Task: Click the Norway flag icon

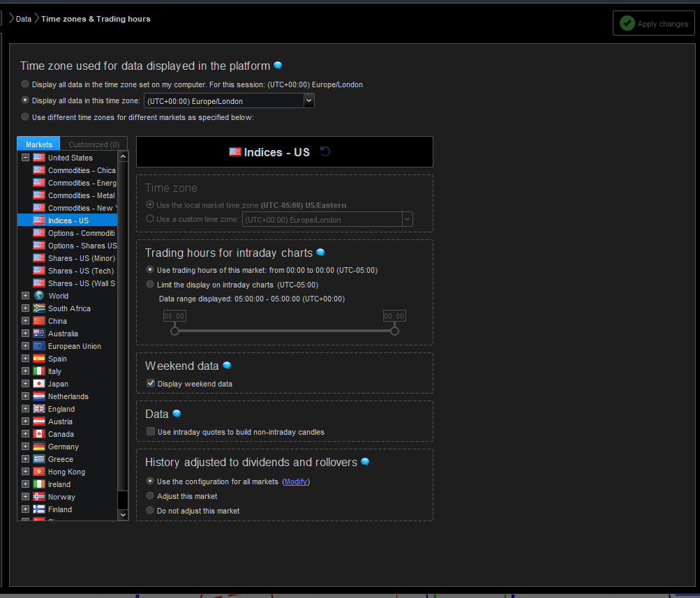Action: point(39,496)
